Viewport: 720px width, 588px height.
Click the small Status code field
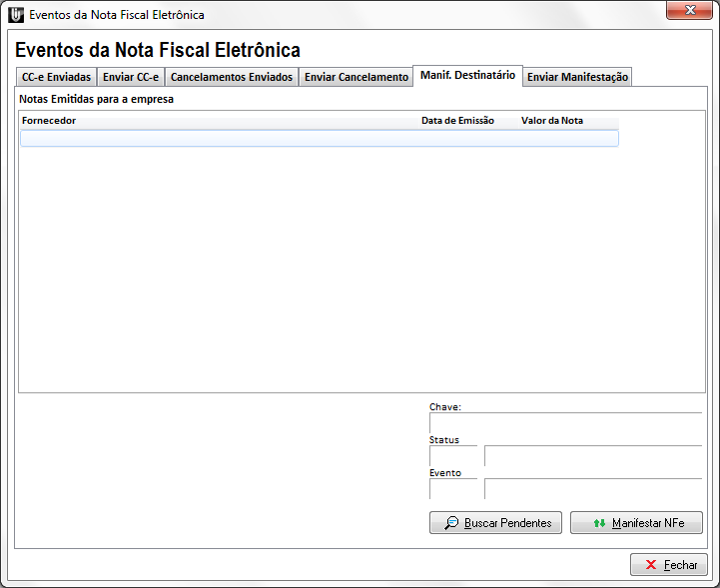click(x=453, y=456)
